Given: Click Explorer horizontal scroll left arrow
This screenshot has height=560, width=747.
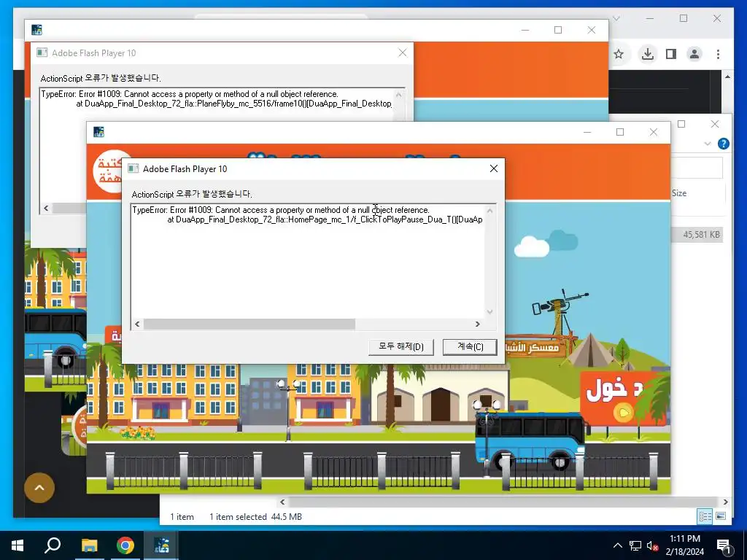Looking at the screenshot, I should [282, 502].
